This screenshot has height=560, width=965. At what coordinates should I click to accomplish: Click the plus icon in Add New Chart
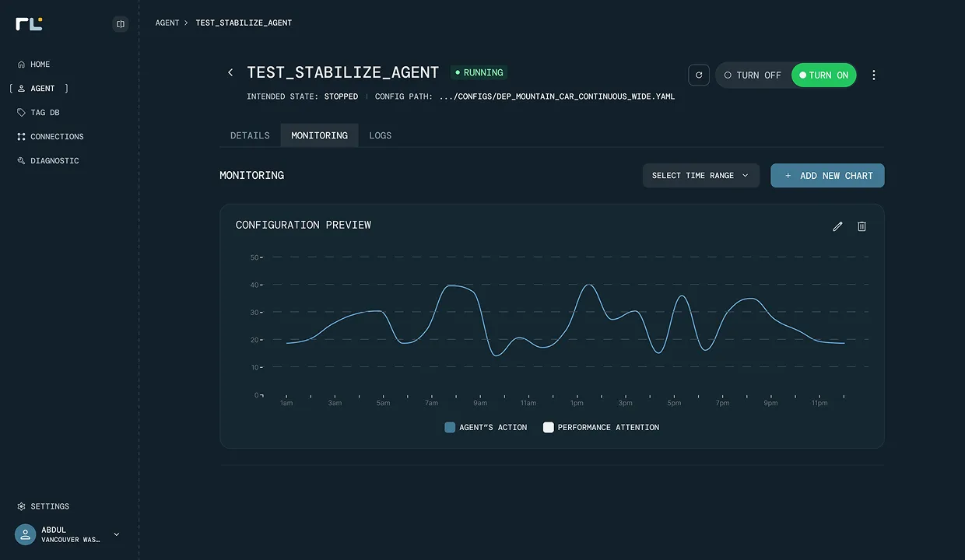[788, 176]
